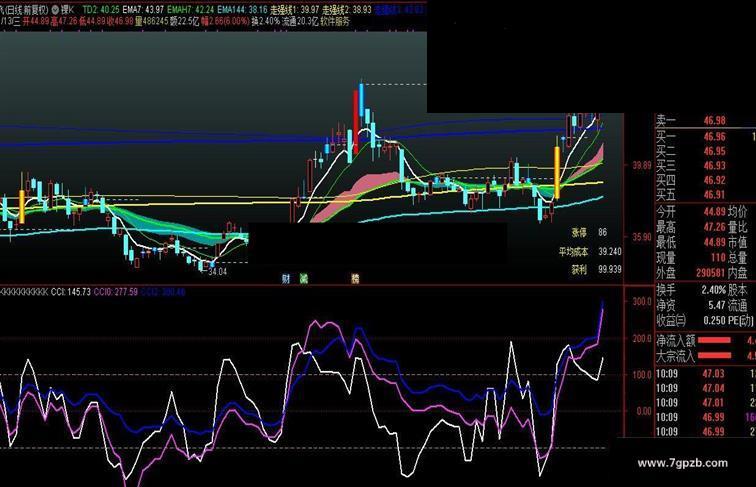
Task: Click the 300.0 CCI axis label
Action: (642, 302)
